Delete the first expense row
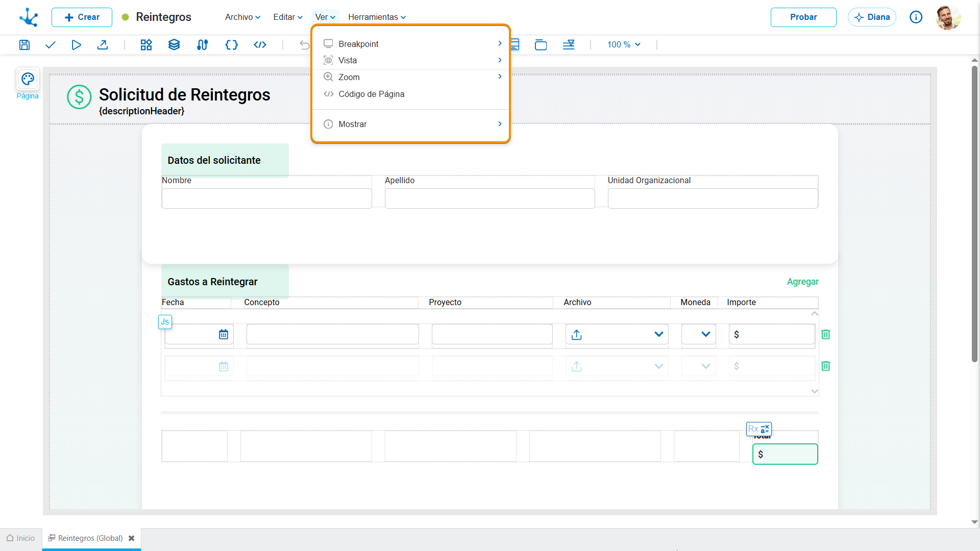The image size is (980, 551). (826, 334)
